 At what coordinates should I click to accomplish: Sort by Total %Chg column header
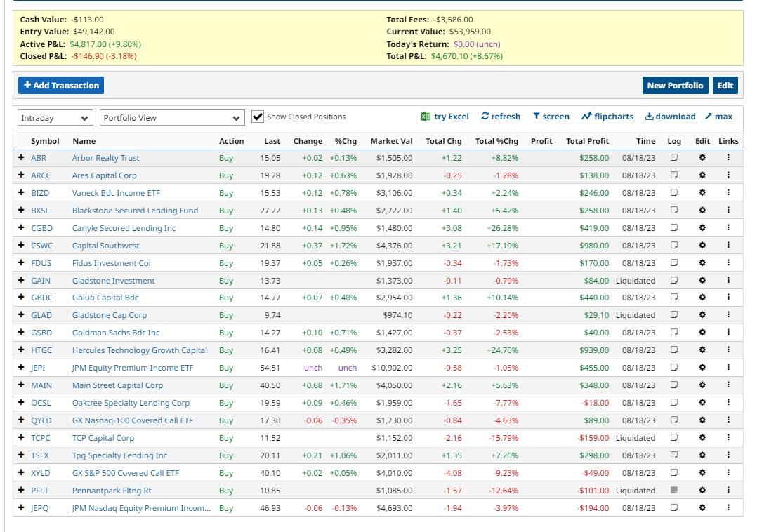click(x=496, y=141)
